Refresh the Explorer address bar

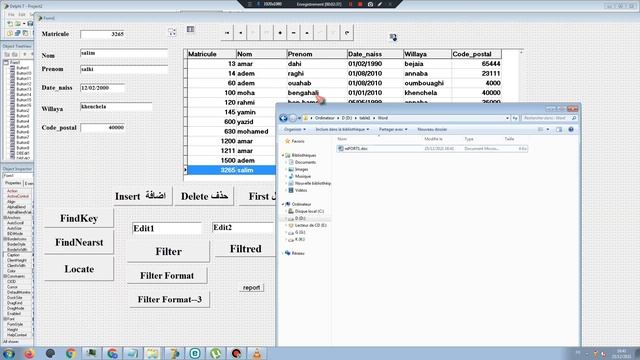515,118
